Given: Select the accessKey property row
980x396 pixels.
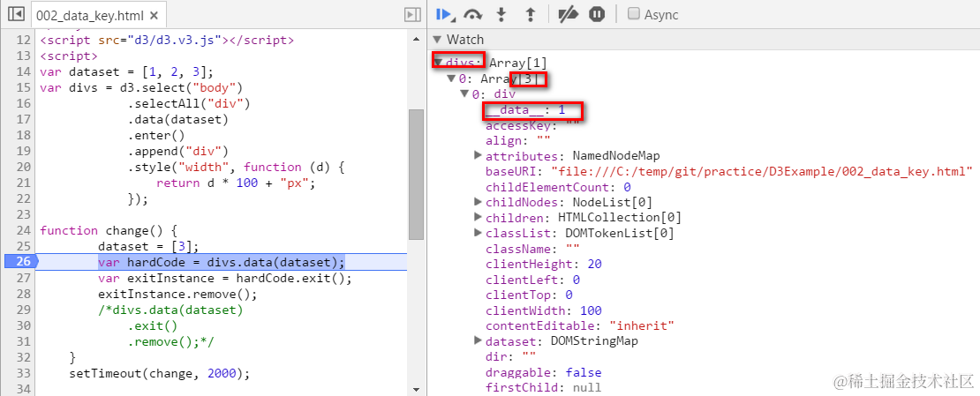Looking at the screenshot, I should pos(531,124).
